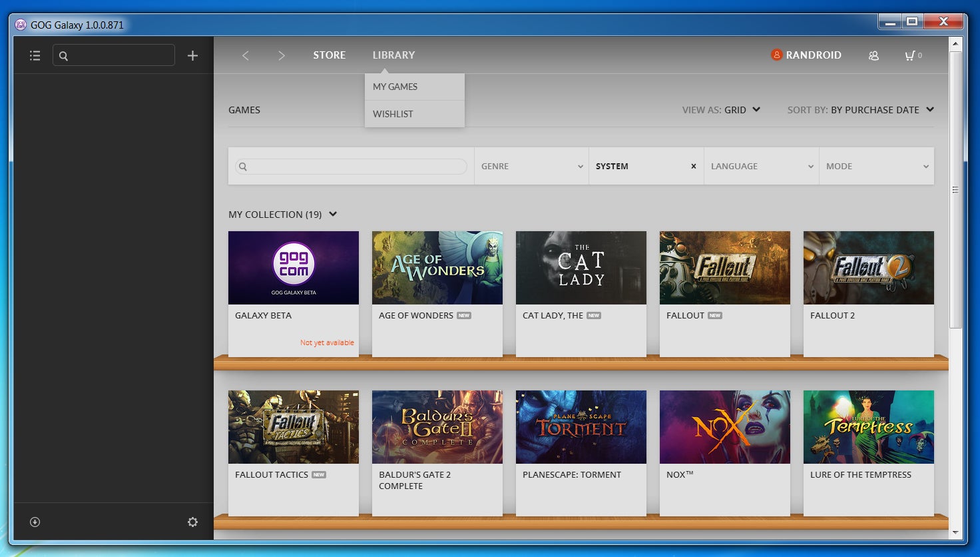This screenshot has width=980, height=557.
Task: Clear the System filter with X
Action: point(693,167)
